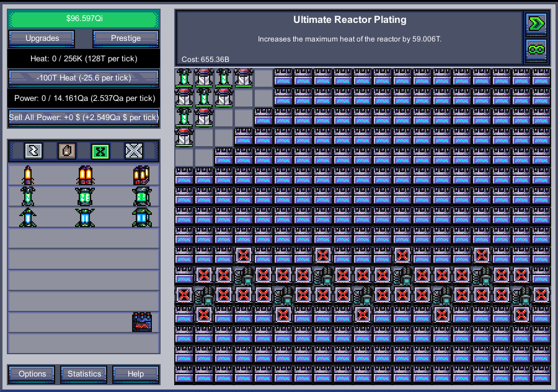Select the single orange fuel cell
558x392 pixels.
point(27,175)
